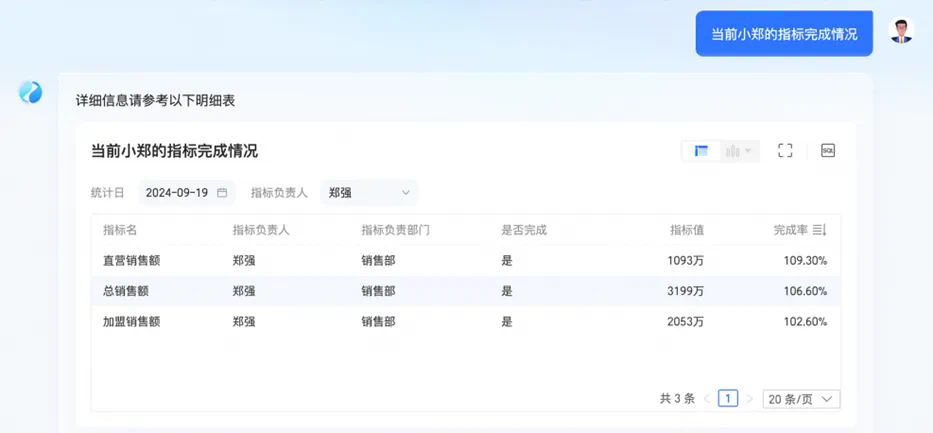Screen dimensions: 933x433
Task: View the SQL query icon
Action: click(x=827, y=151)
